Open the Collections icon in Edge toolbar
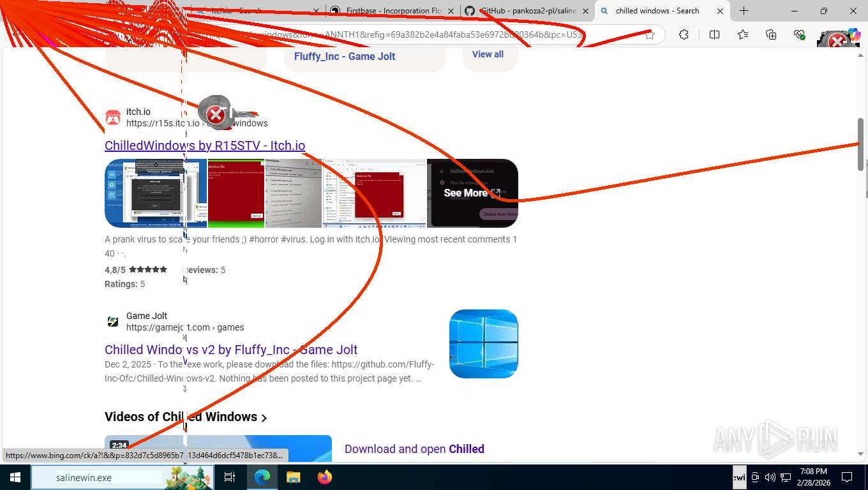 click(x=771, y=35)
